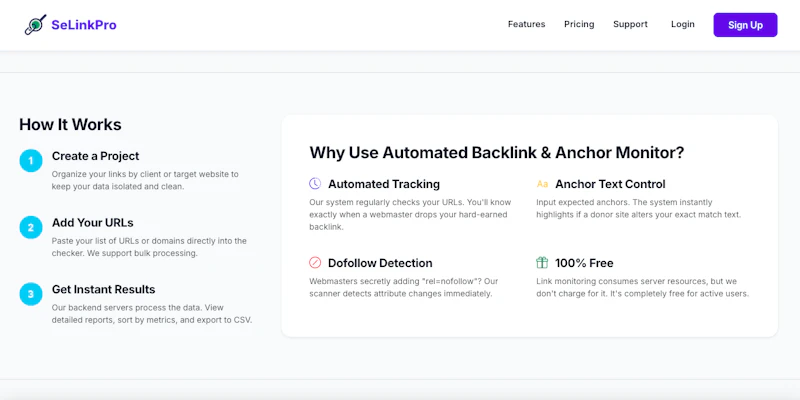
Task: Click the Aa icon beside Anchor Text Control
Action: 542,184
